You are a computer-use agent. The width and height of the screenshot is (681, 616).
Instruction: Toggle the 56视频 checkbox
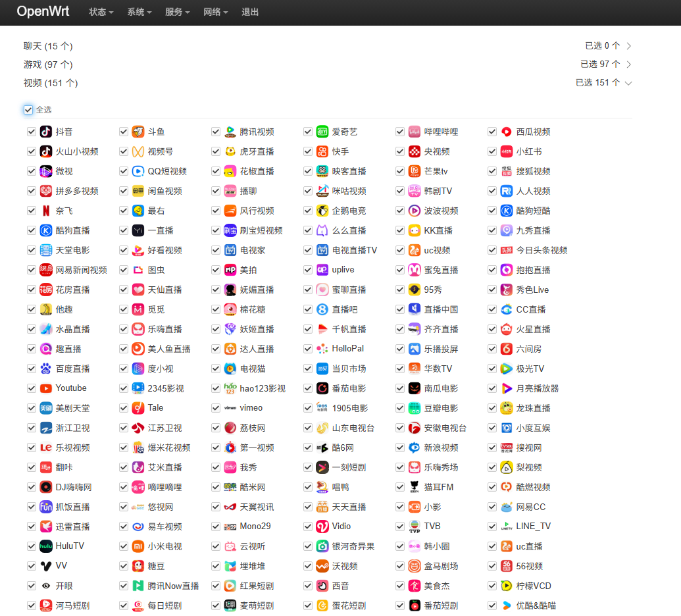tap(492, 566)
